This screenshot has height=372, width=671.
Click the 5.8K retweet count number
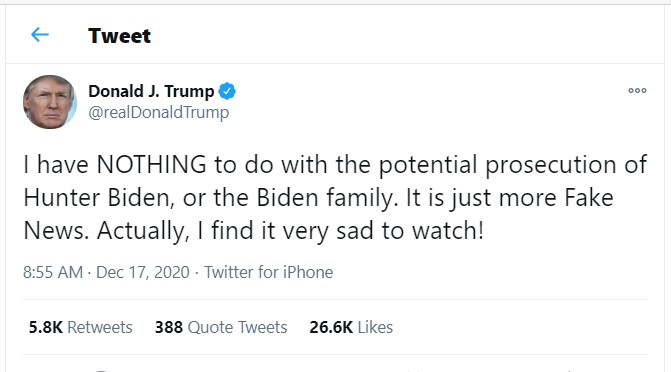coord(45,327)
